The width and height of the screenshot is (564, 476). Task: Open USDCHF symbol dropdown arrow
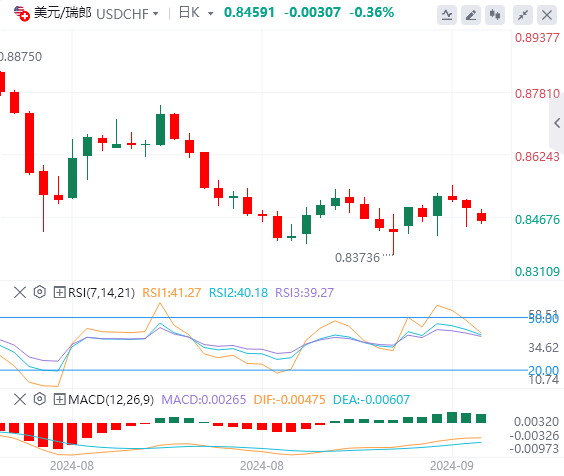coord(155,14)
